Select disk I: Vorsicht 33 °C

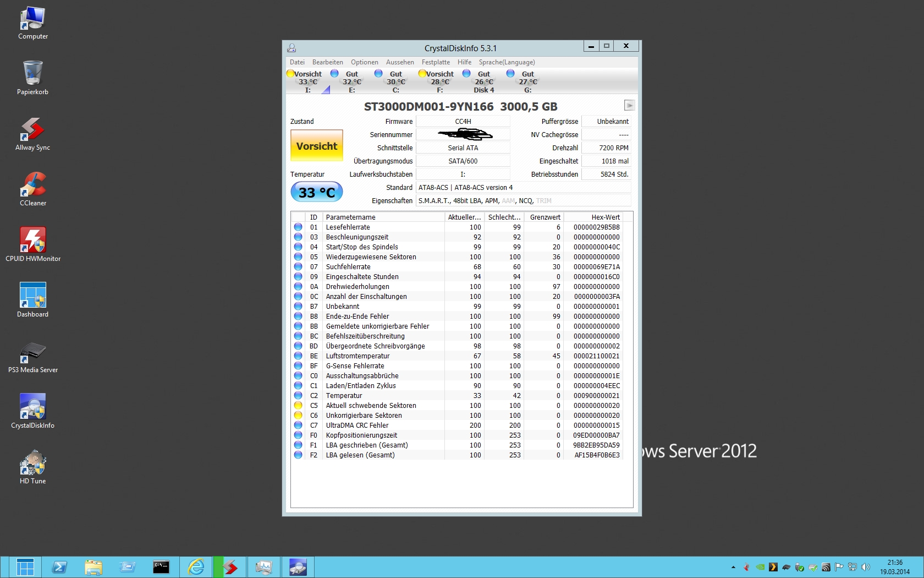point(307,81)
